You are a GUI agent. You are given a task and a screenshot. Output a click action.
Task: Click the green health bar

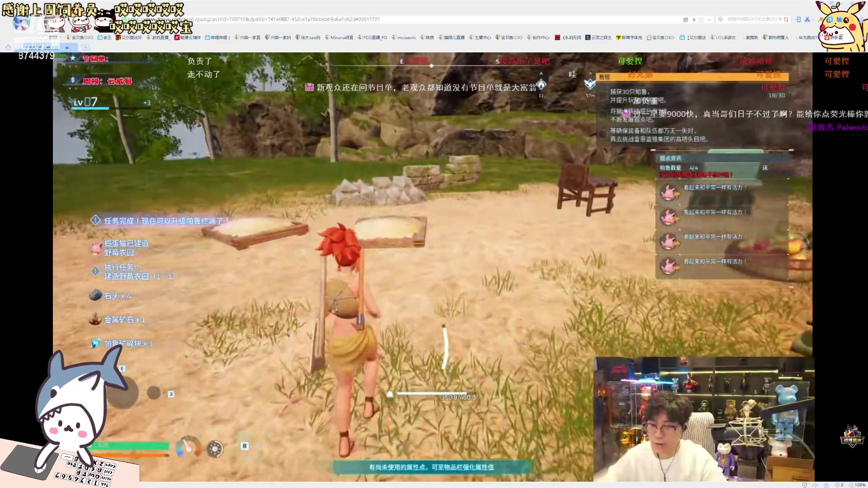[129, 446]
